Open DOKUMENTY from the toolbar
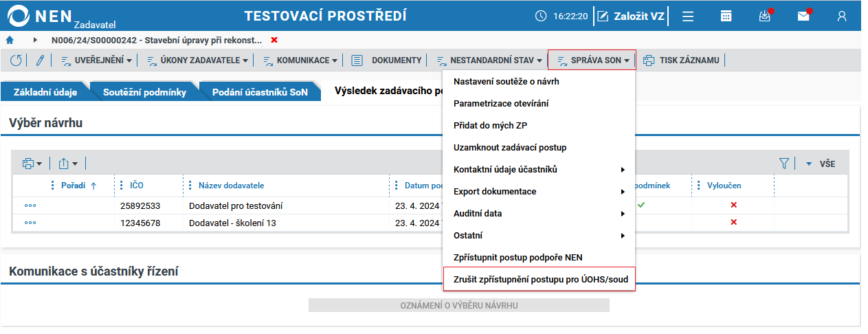The height and width of the screenshot is (334, 868). click(386, 60)
